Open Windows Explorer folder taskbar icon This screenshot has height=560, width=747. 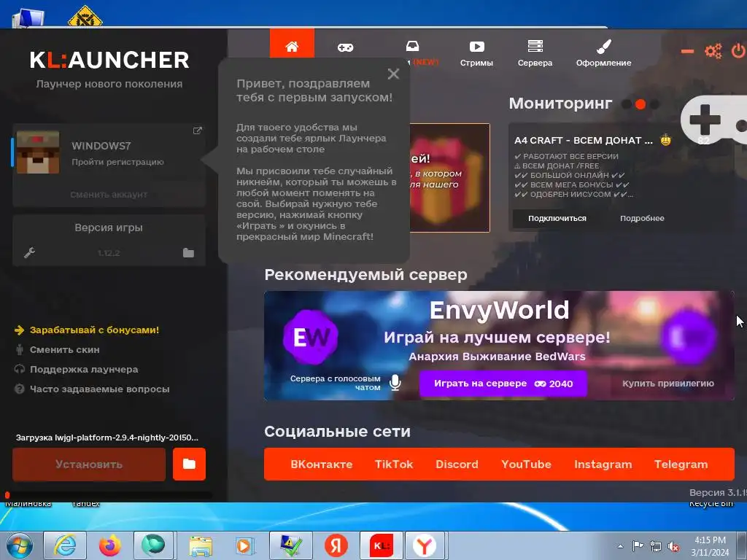pos(201,545)
